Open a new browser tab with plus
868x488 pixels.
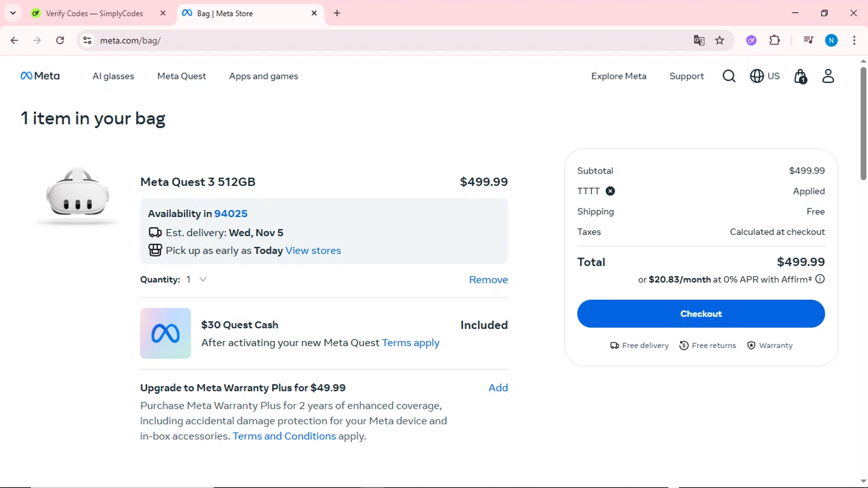[x=337, y=13]
